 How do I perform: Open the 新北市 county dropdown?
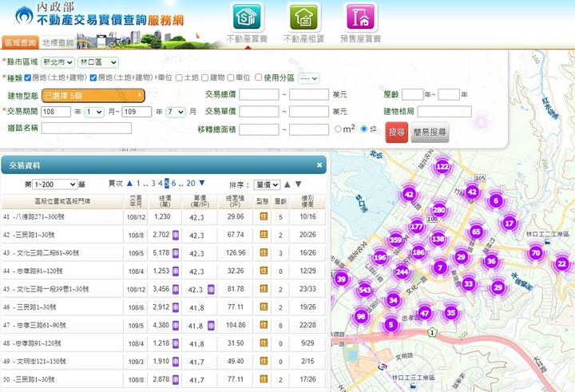[x=57, y=62]
